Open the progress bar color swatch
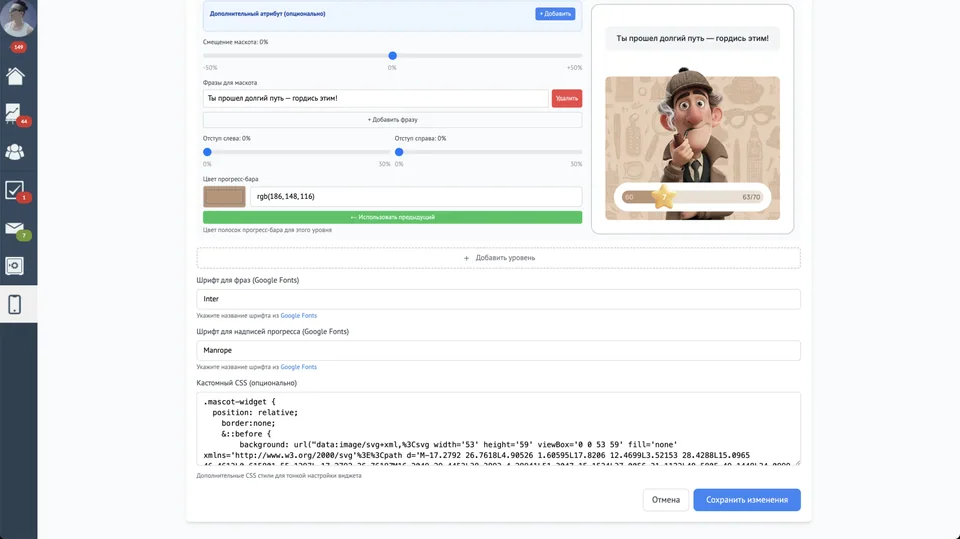Screen dimensions: 960x539 (224, 197)
